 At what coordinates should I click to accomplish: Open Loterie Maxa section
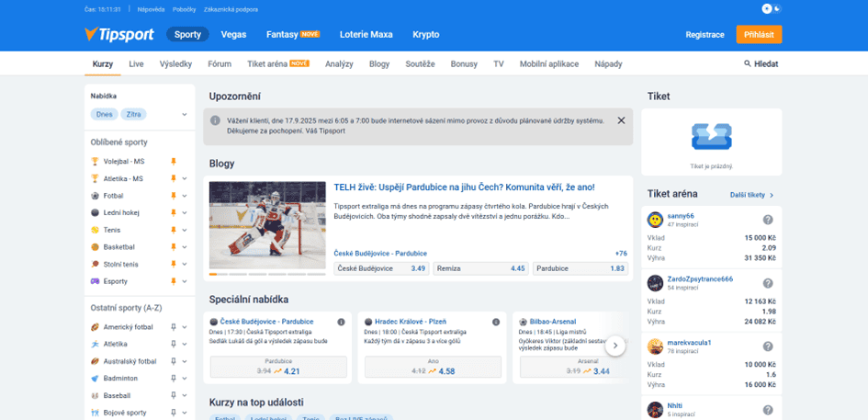[366, 34]
